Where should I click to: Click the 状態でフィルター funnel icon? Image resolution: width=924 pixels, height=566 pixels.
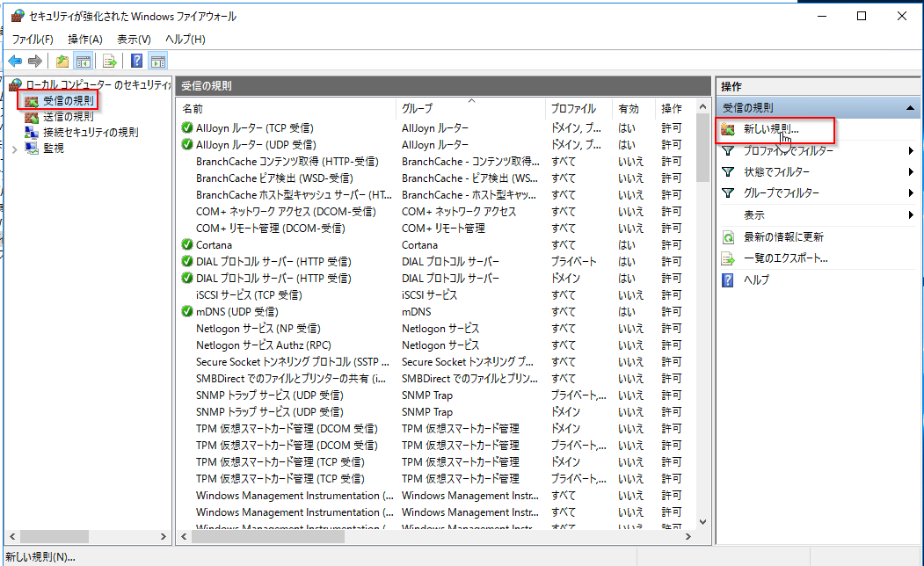click(728, 172)
